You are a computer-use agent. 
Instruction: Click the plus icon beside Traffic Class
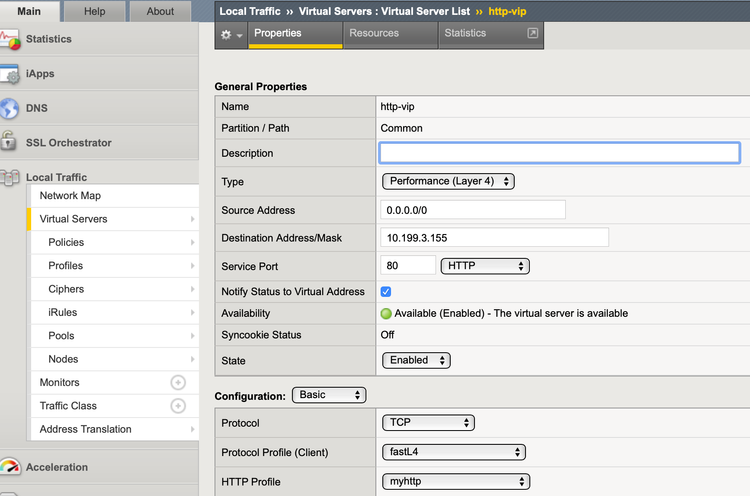click(x=178, y=406)
